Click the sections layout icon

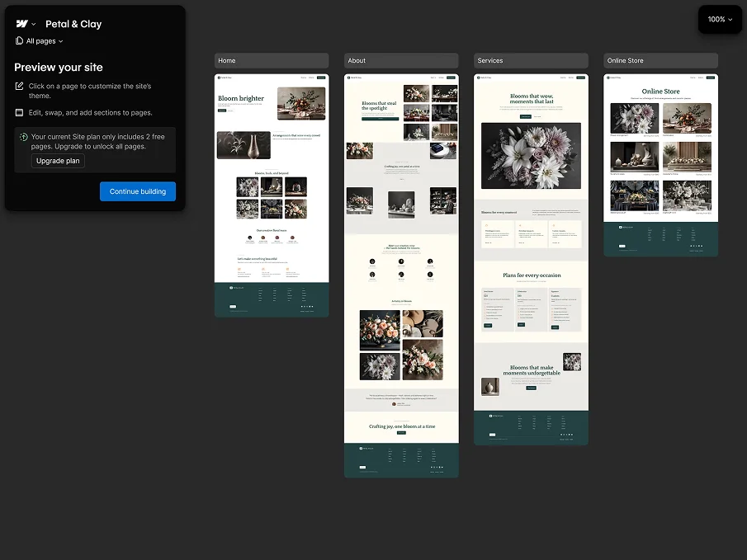click(19, 113)
